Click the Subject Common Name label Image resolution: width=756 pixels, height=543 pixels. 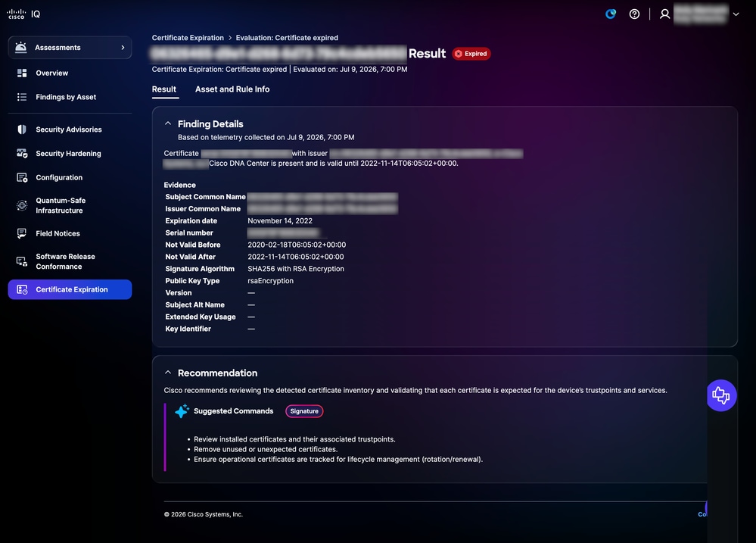click(x=205, y=197)
